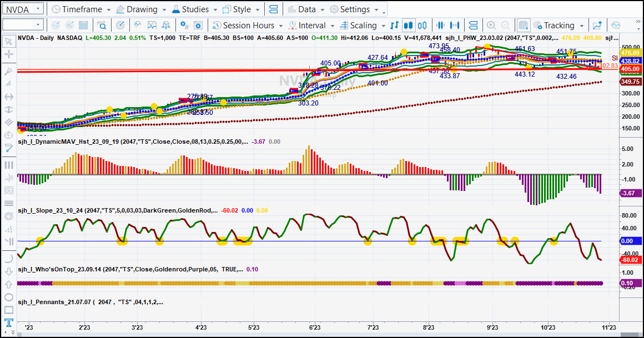Click the 0.10 purple Who'sOnTop value label
The height and width of the screenshot is (338, 644).
[630, 283]
